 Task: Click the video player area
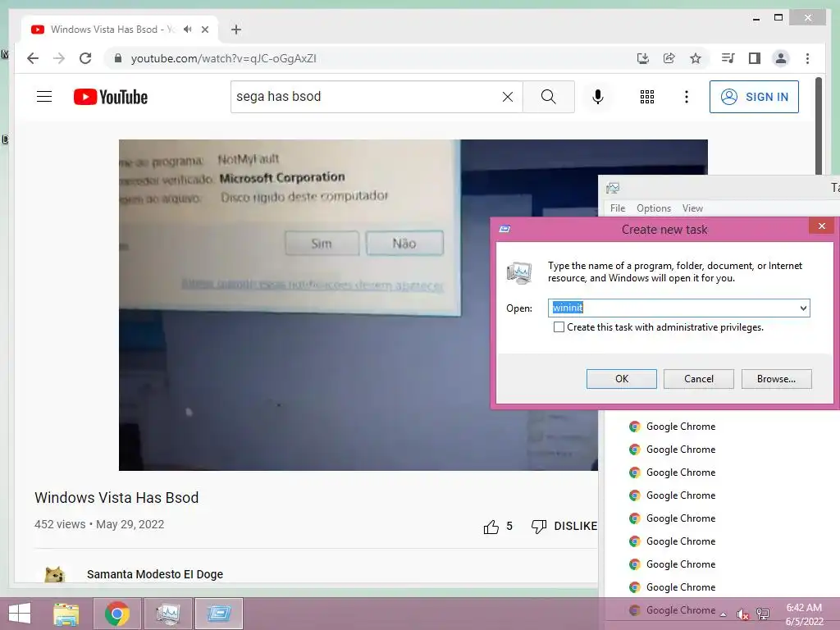pyautogui.click(x=358, y=305)
